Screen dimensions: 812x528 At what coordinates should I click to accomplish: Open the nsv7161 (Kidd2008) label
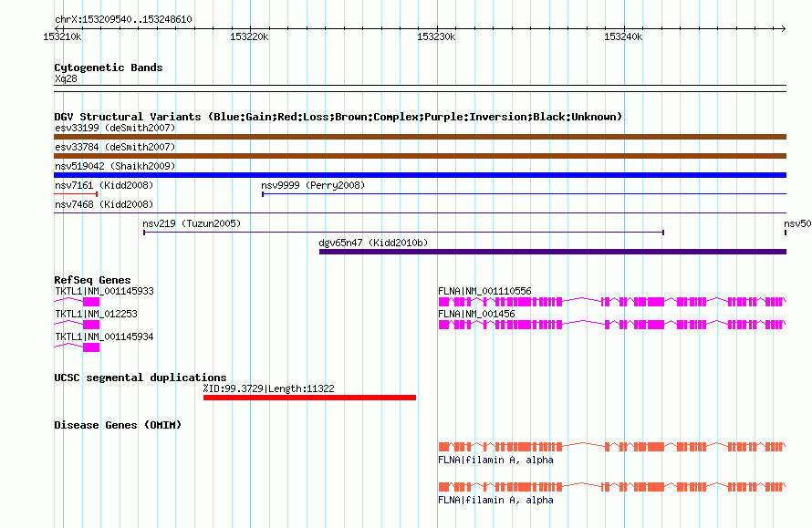pos(104,185)
